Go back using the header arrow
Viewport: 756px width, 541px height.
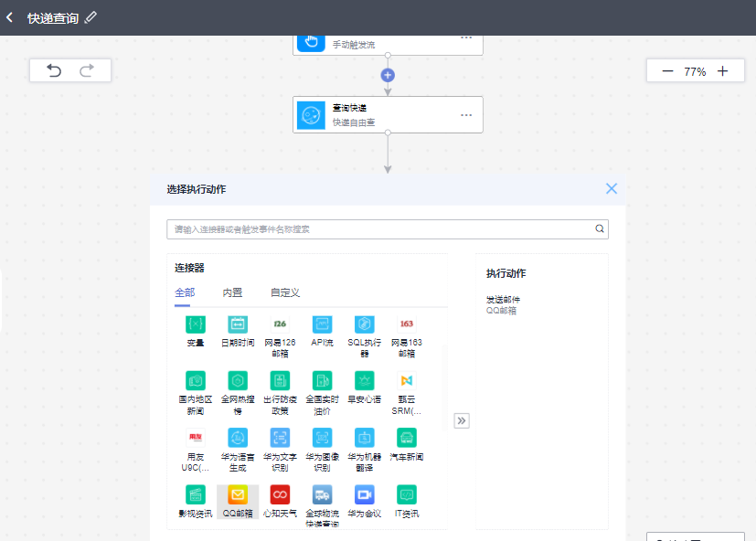tap(10, 18)
